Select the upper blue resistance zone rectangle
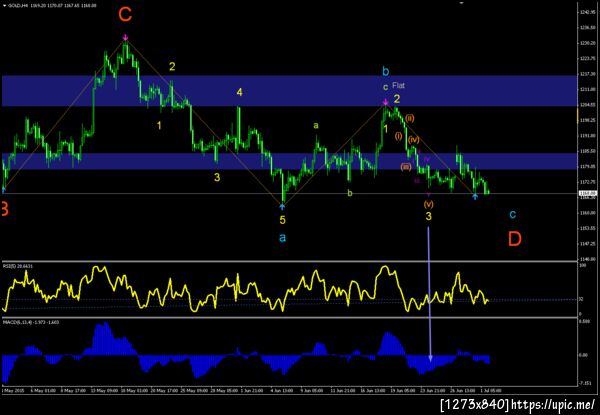This screenshot has width=600, height=415. tap(289, 91)
